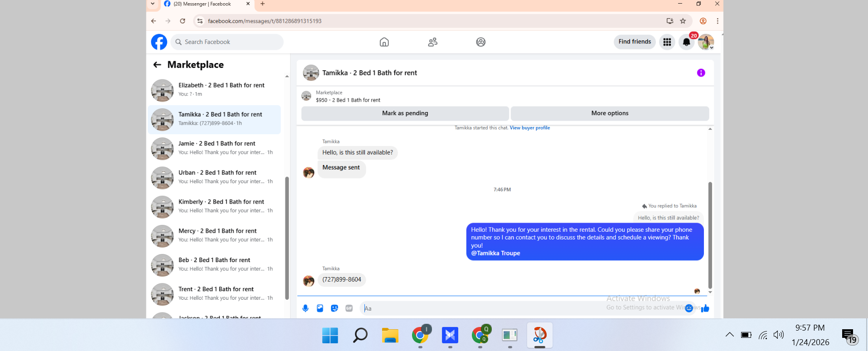868x351 pixels.
Task: Open File Explorer from taskbar
Action: 390,336
